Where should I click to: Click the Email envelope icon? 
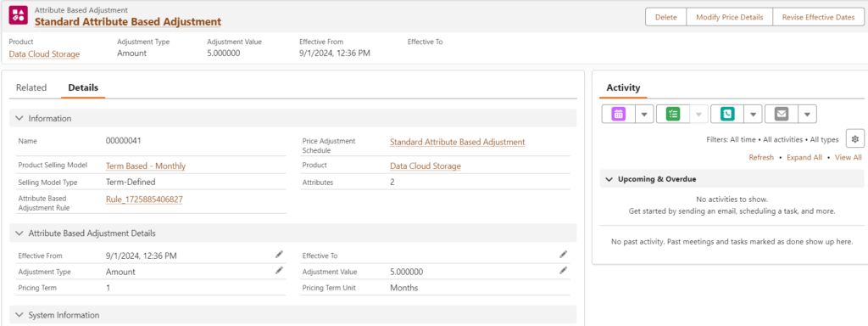pos(781,114)
